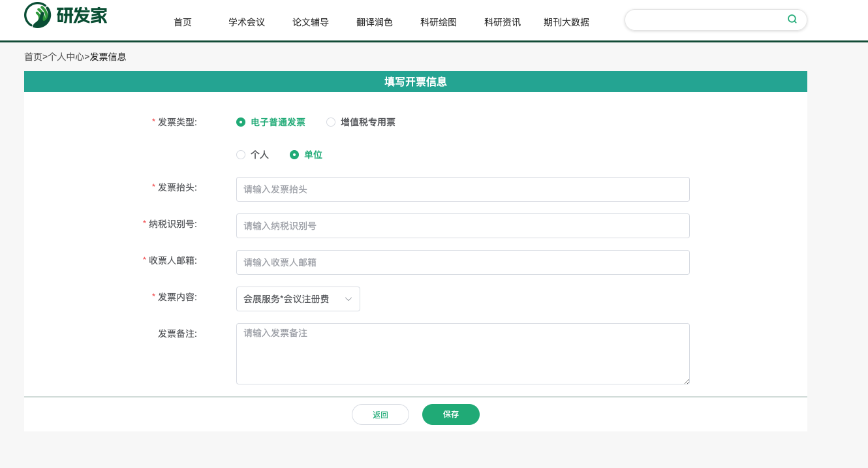Click the 发票内容 dropdown chevron arrow
Image resolution: width=868 pixels, height=468 pixels.
point(349,299)
